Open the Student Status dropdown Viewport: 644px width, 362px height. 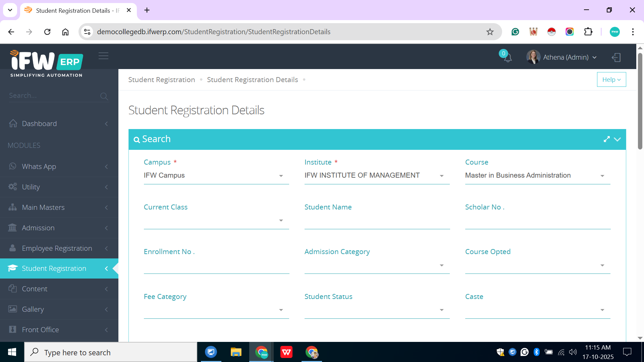pyautogui.click(x=377, y=310)
